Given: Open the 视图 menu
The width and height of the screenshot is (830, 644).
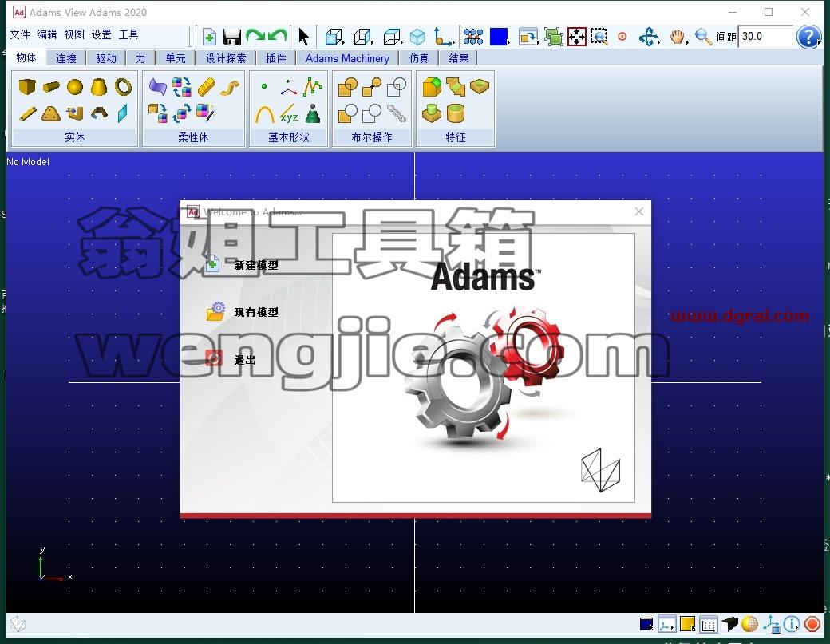Looking at the screenshot, I should point(74,34).
